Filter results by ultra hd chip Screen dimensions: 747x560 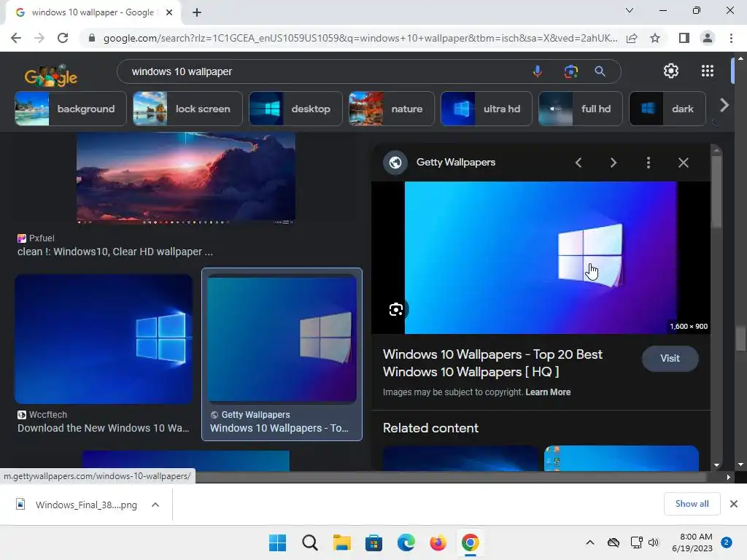click(x=487, y=109)
